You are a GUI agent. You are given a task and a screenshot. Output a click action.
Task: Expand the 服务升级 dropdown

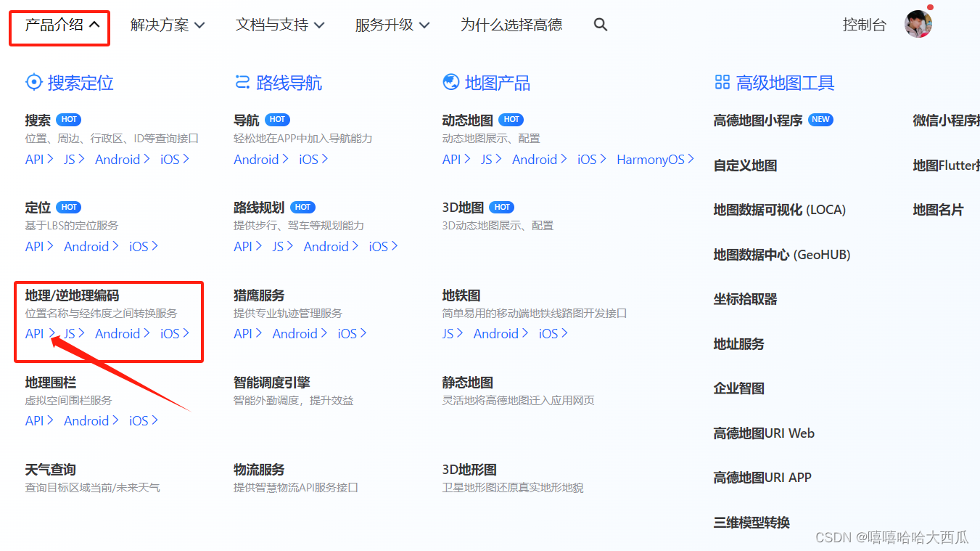coord(392,25)
